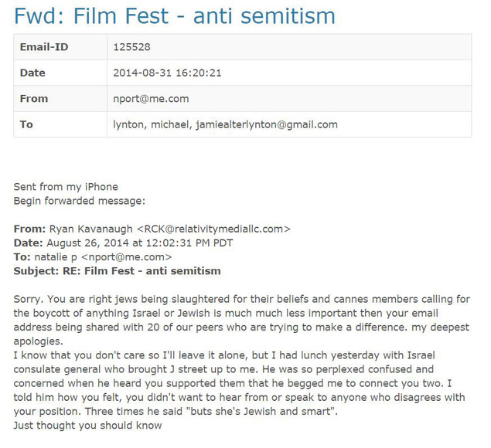The width and height of the screenshot is (491, 448).
Task: Click the forwarded date August 26, 2014 line
Action: [124, 243]
